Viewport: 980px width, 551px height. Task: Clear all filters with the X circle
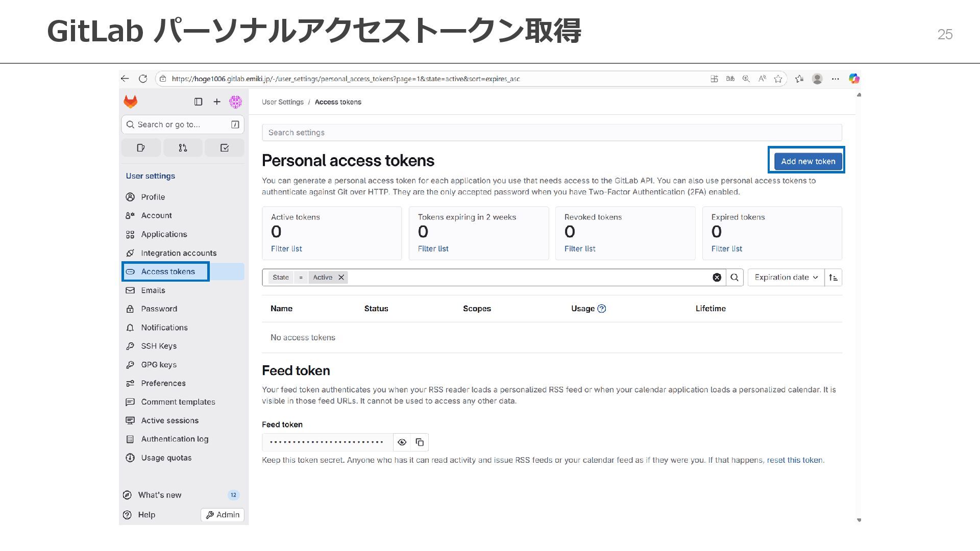click(x=717, y=278)
